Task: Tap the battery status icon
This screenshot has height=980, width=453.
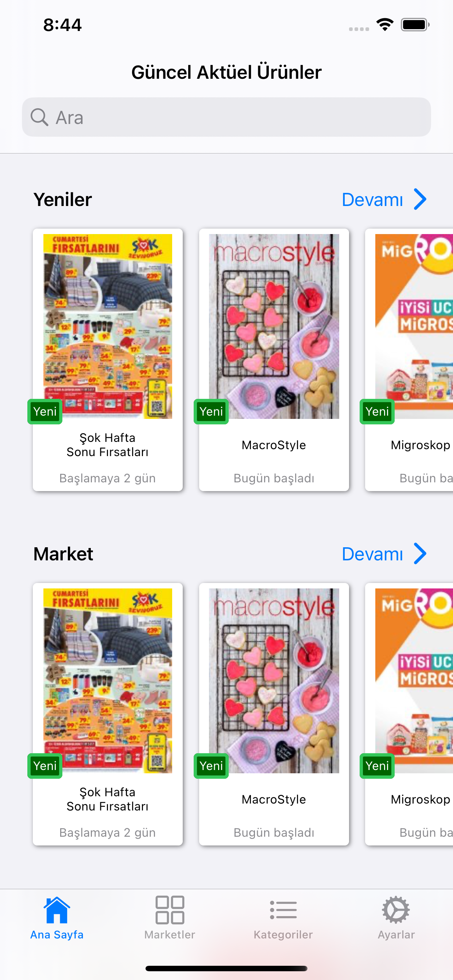Action: pos(415,25)
